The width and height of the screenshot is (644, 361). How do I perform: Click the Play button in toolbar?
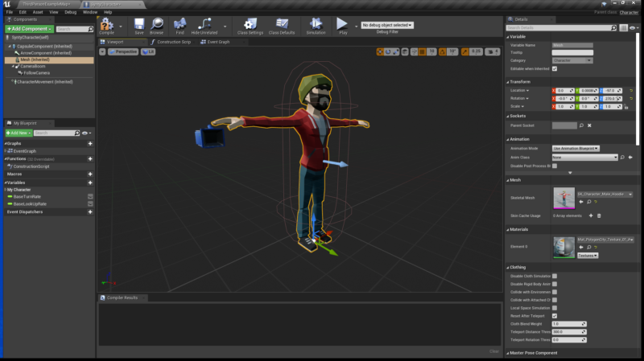342,26
